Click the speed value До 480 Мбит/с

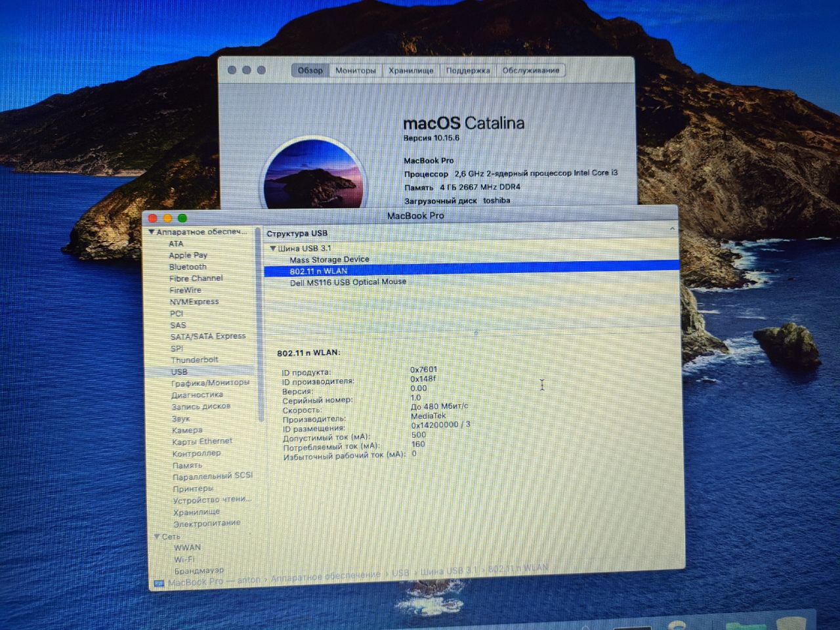click(x=439, y=406)
